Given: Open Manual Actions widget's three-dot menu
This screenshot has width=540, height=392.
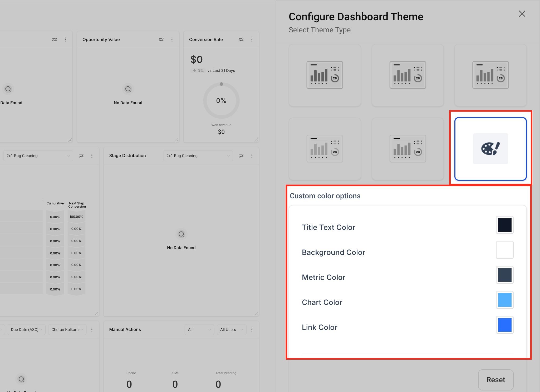Looking at the screenshot, I should coord(252,330).
